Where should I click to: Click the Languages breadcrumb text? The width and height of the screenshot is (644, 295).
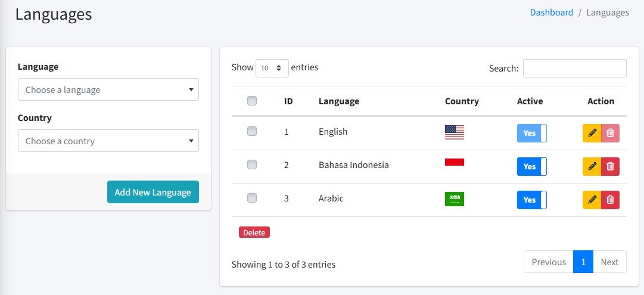click(x=608, y=13)
